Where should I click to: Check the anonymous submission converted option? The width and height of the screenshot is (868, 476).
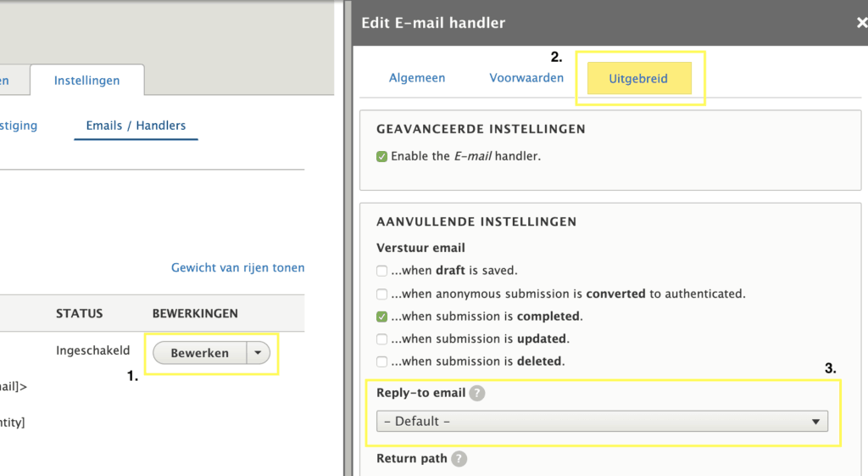click(382, 294)
